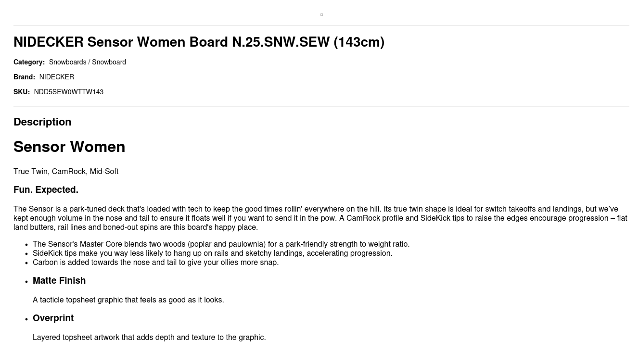
Task: Click the SKU label
Action: pyautogui.click(x=22, y=92)
